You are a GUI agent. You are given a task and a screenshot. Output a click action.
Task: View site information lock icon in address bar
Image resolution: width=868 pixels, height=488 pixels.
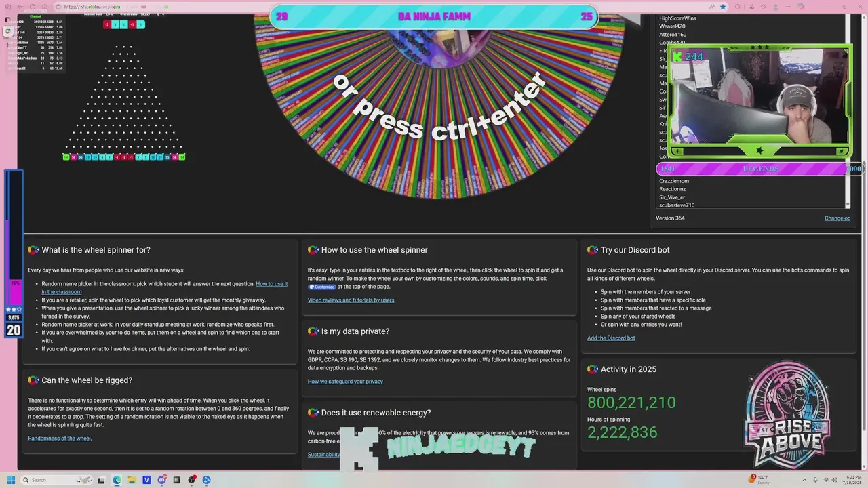pos(58,7)
